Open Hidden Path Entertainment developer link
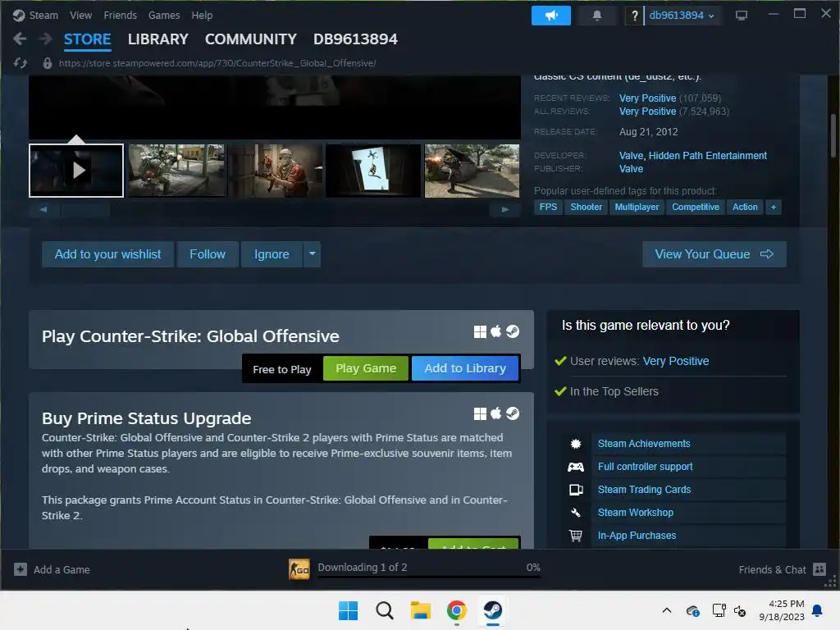 point(708,155)
